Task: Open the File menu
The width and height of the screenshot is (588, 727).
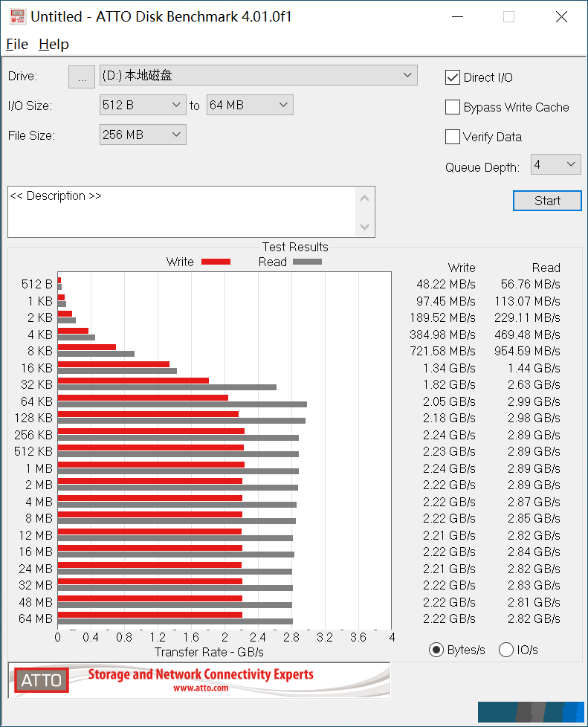Action: click(x=17, y=45)
